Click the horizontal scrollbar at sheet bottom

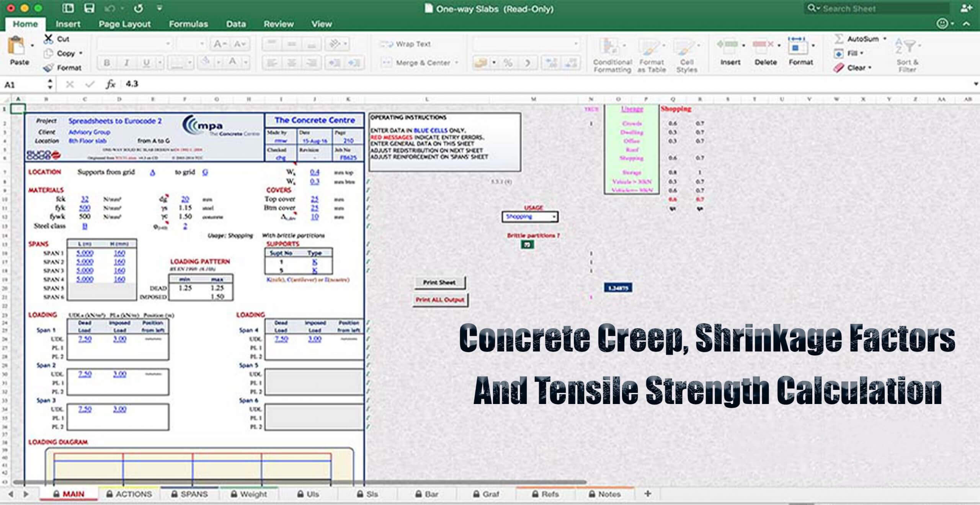(299, 482)
